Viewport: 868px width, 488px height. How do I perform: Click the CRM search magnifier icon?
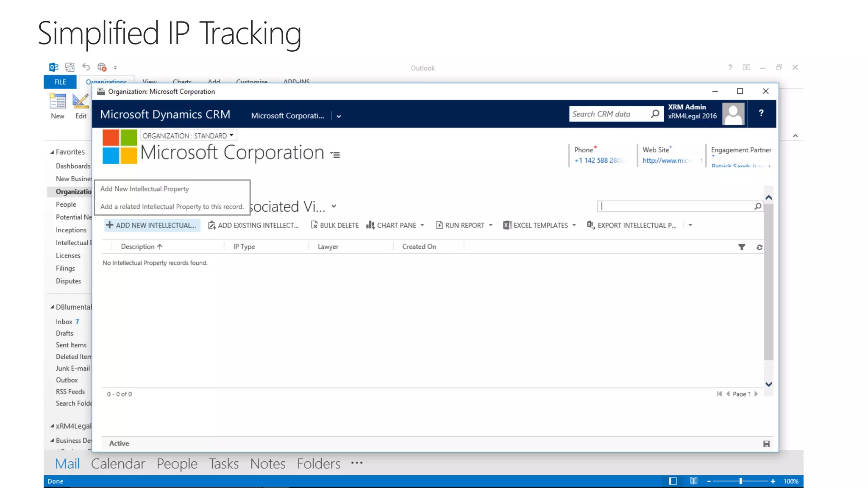tap(655, 114)
